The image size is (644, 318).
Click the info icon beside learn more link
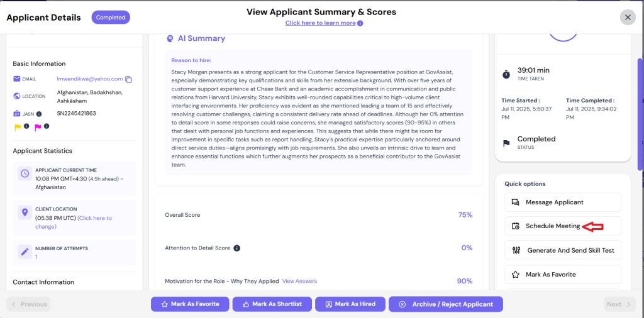coord(360,23)
